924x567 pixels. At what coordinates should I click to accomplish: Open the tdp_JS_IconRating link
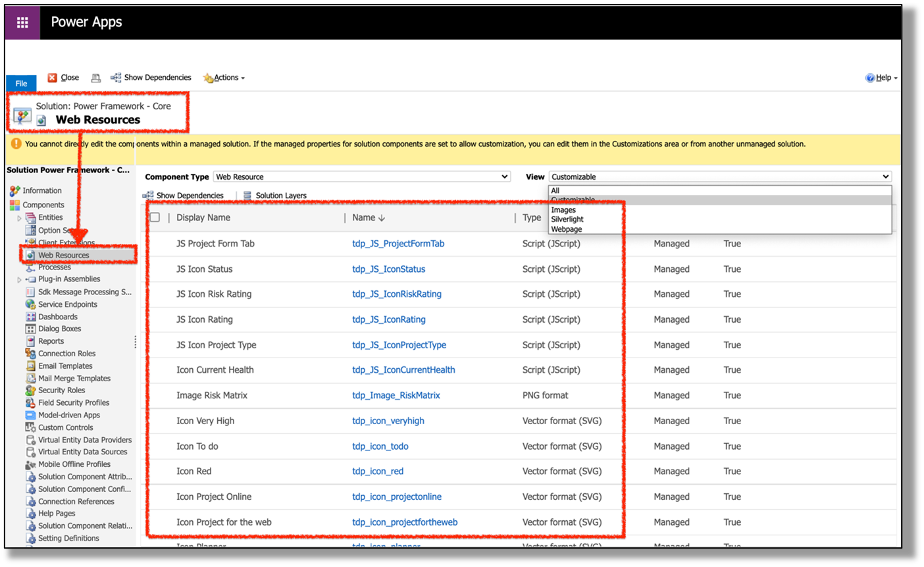(x=388, y=319)
